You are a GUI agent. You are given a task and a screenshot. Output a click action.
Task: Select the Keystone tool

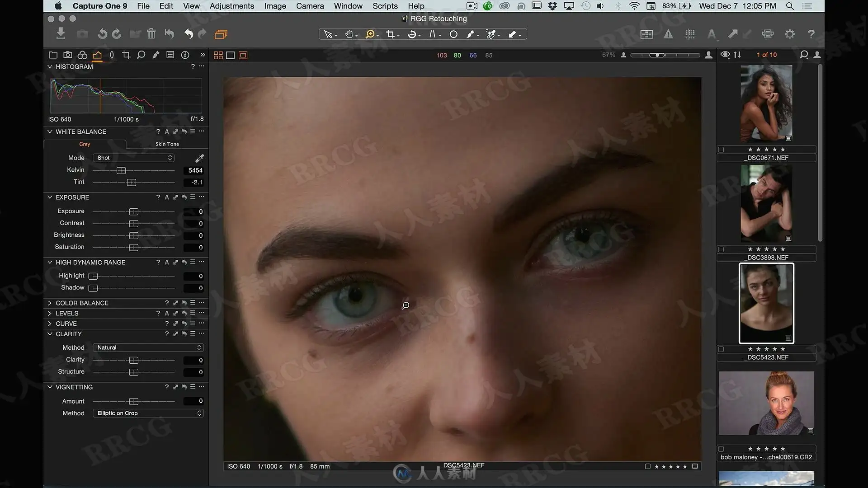point(433,34)
